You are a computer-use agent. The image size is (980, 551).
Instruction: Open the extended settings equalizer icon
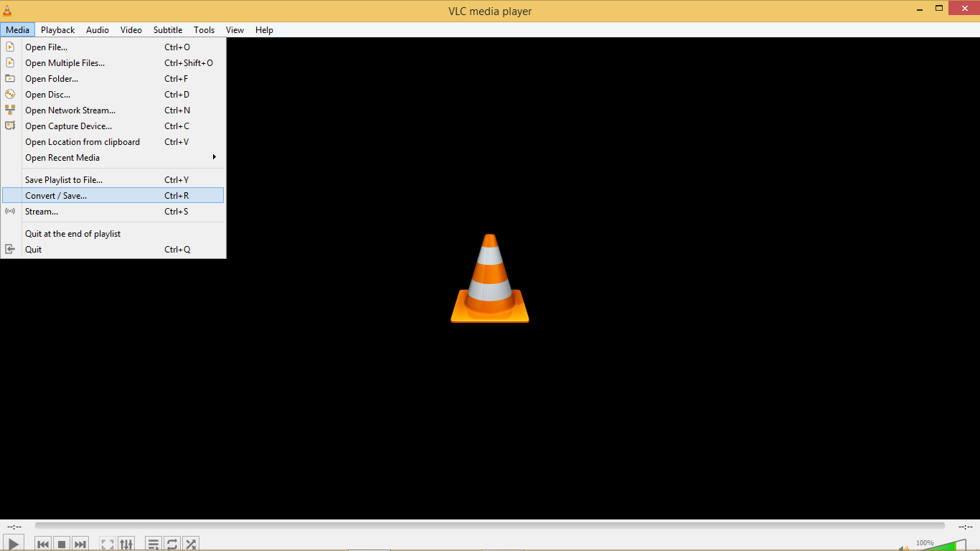coord(126,544)
